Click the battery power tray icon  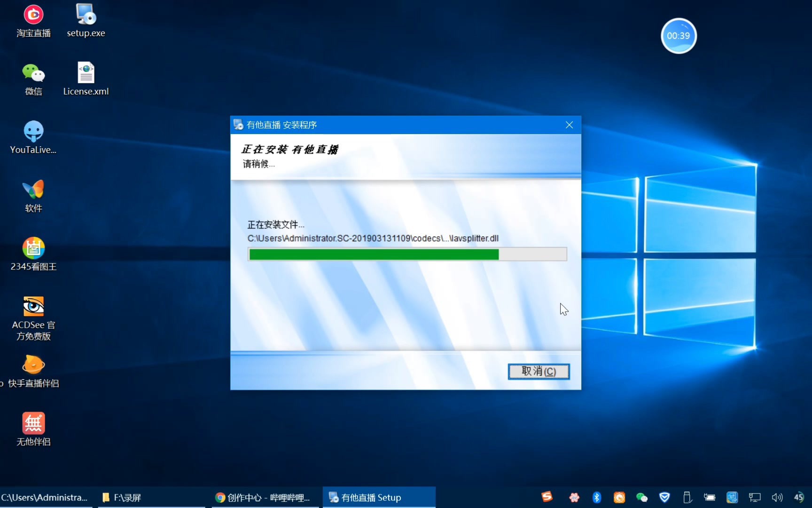click(x=710, y=497)
